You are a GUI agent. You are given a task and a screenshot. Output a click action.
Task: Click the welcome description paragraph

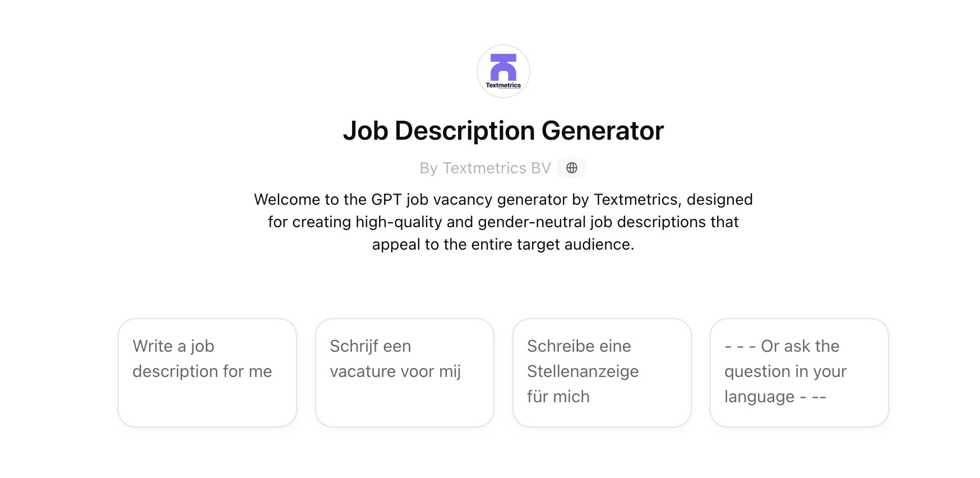[503, 222]
